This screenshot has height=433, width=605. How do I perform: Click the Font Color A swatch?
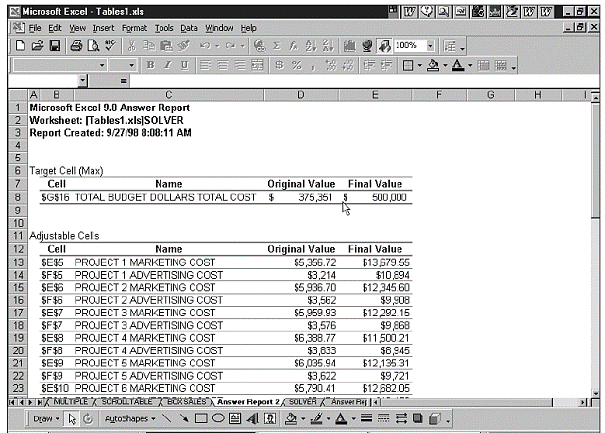458,66
